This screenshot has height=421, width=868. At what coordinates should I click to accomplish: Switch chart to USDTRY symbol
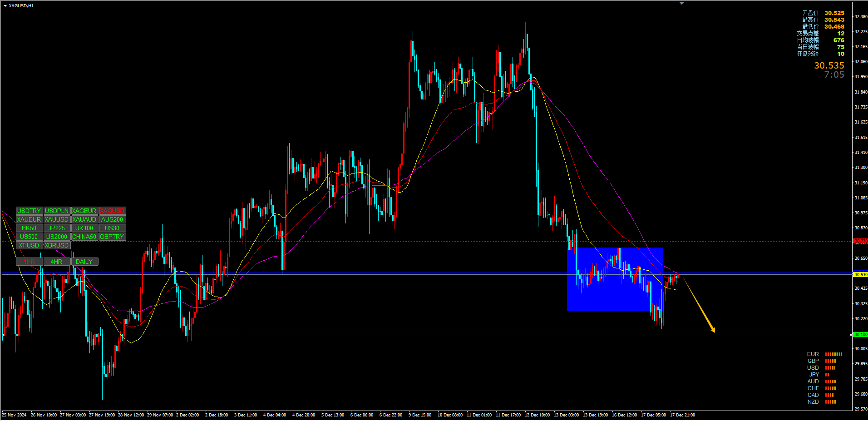(x=29, y=211)
